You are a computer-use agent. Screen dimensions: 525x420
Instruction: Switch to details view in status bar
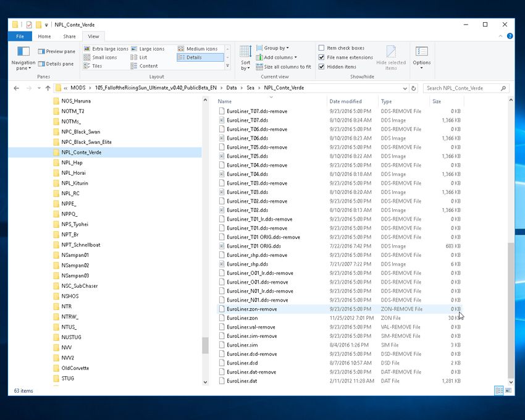point(499,390)
